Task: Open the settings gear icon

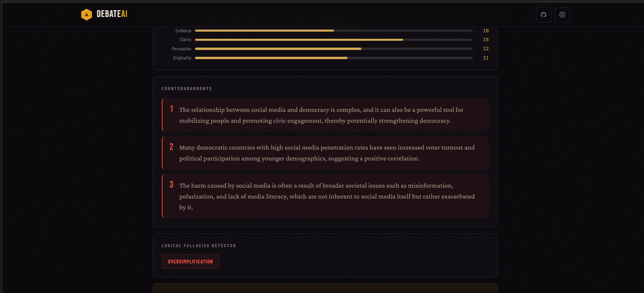Action: [562, 15]
